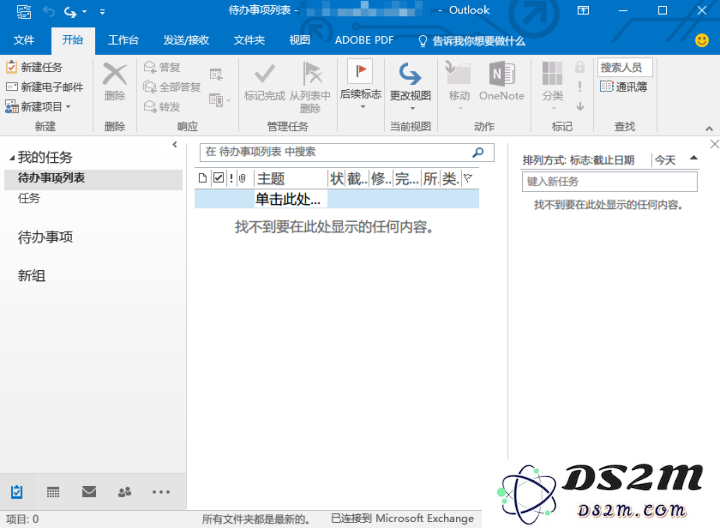Click the search magnifier icon

[x=478, y=152]
